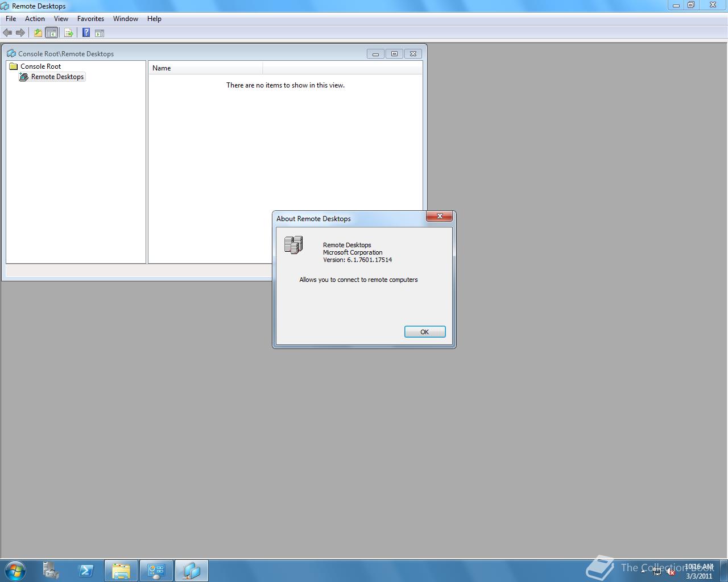Show hidden tray icons arrow
This screenshot has width=728, height=582.
643,571
